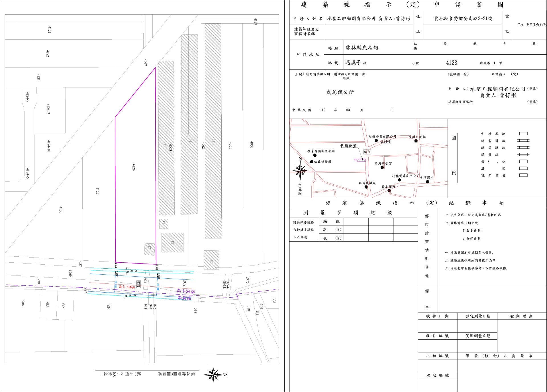
Task: Click the 收件日期 header cell
Action: [437, 316]
